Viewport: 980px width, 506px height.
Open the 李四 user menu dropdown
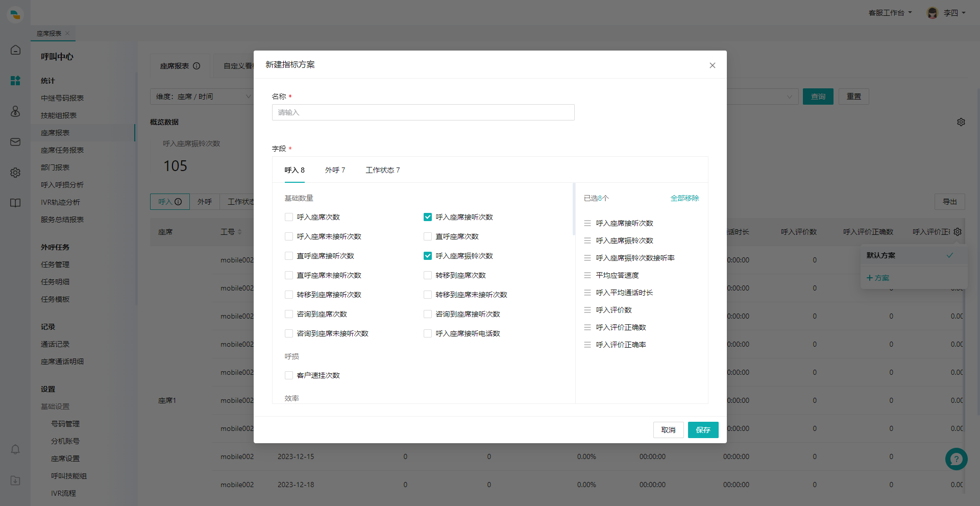click(x=954, y=13)
